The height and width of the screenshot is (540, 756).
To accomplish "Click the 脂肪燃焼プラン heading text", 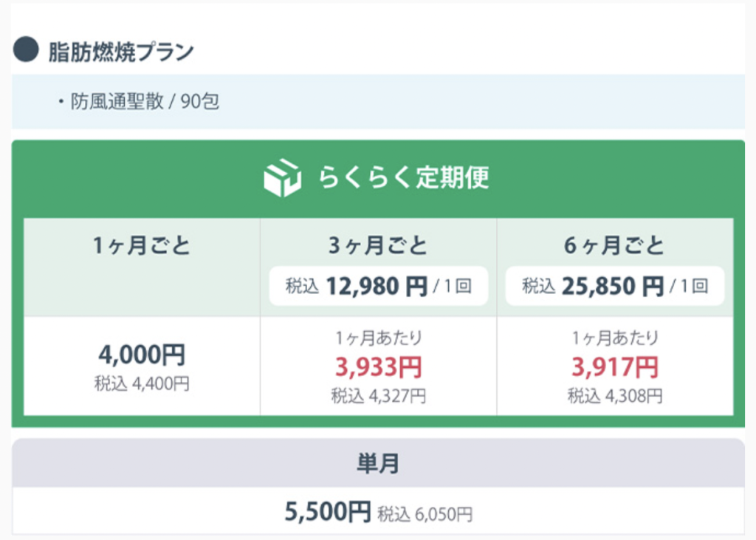I will [x=121, y=52].
